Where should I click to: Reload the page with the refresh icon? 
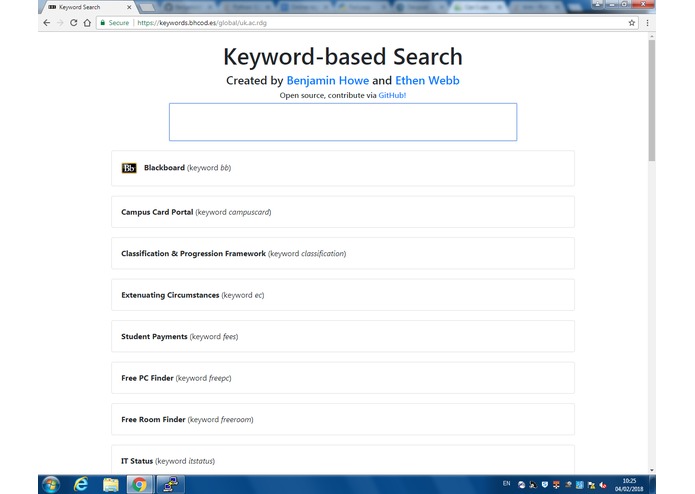tap(74, 23)
